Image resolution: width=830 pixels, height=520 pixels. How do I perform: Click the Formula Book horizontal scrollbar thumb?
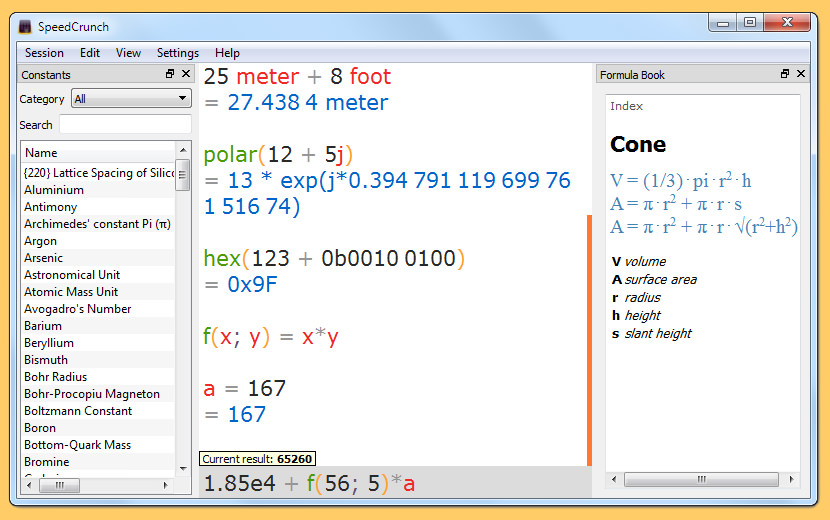point(701,479)
